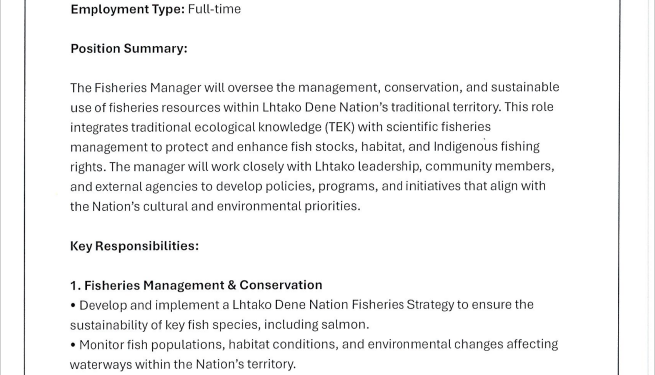Click 'environmental priorities' ending the paragraph
Viewport: 655px width, 375px height.
tap(287, 206)
